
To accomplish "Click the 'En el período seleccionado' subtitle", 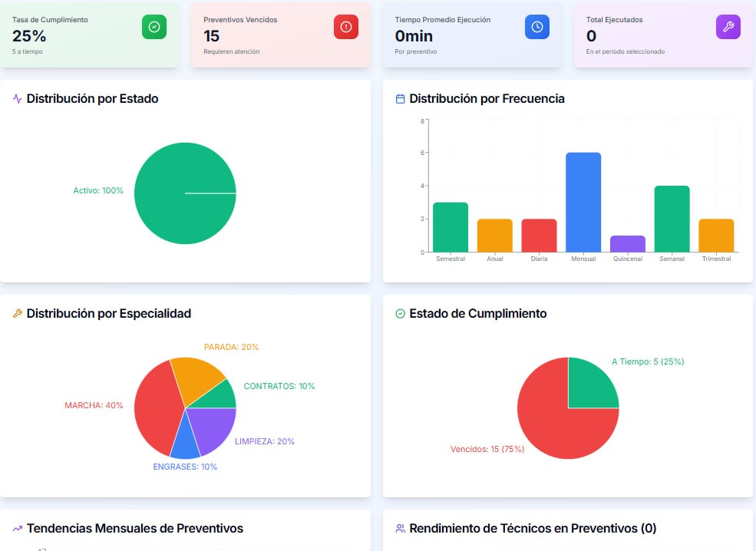I will [x=626, y=51].
